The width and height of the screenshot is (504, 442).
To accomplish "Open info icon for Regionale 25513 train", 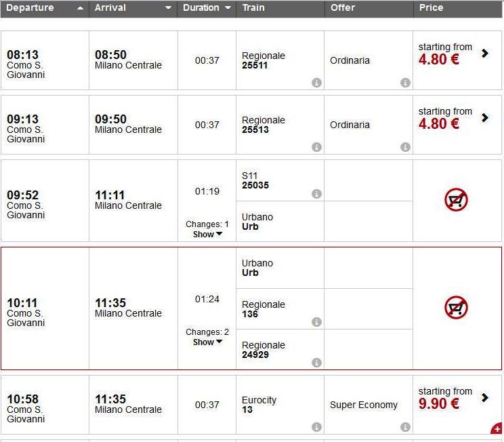I will 316,147.
